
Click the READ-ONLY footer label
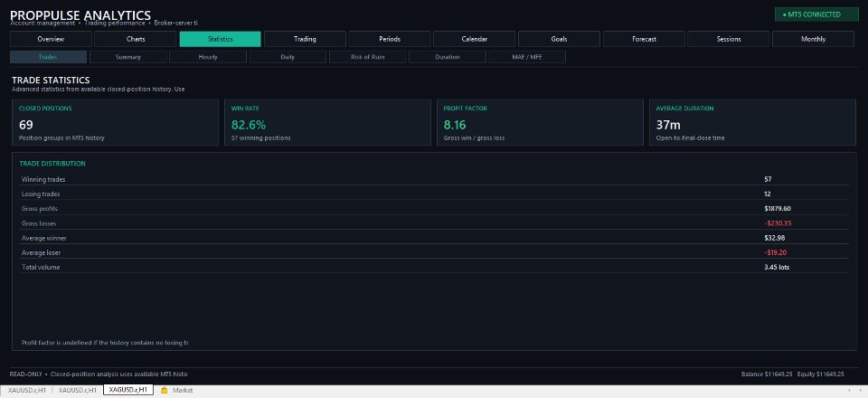click(x=25, y=374)
